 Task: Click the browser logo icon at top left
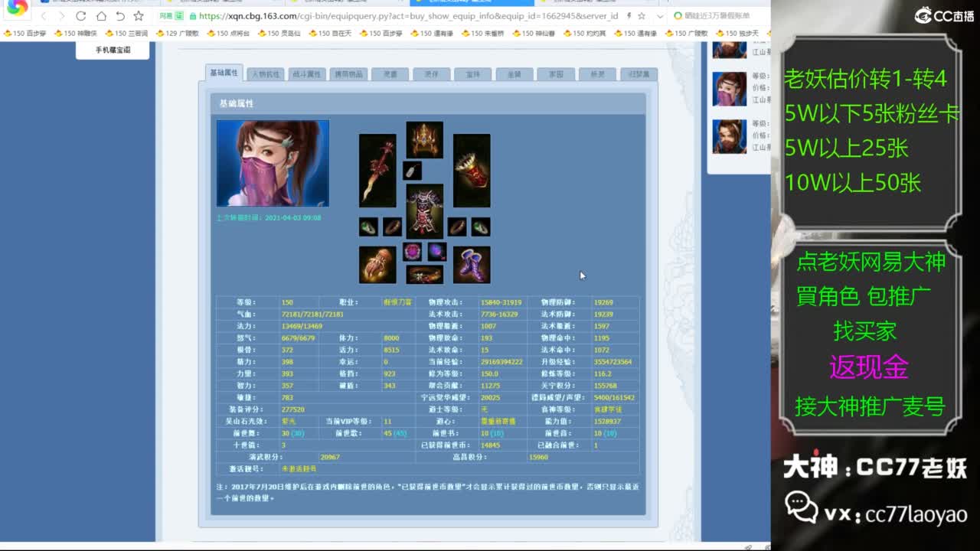(17, 9)
